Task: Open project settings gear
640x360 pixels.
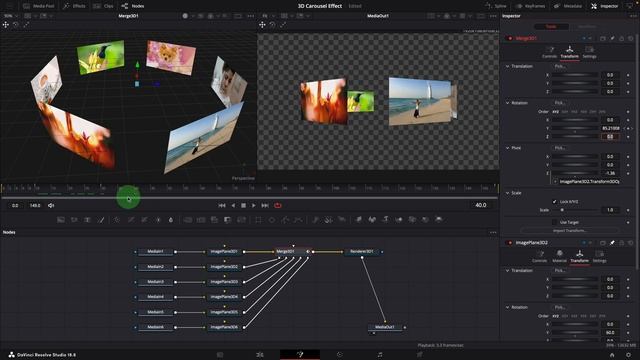Action: (x=629, y=355)
